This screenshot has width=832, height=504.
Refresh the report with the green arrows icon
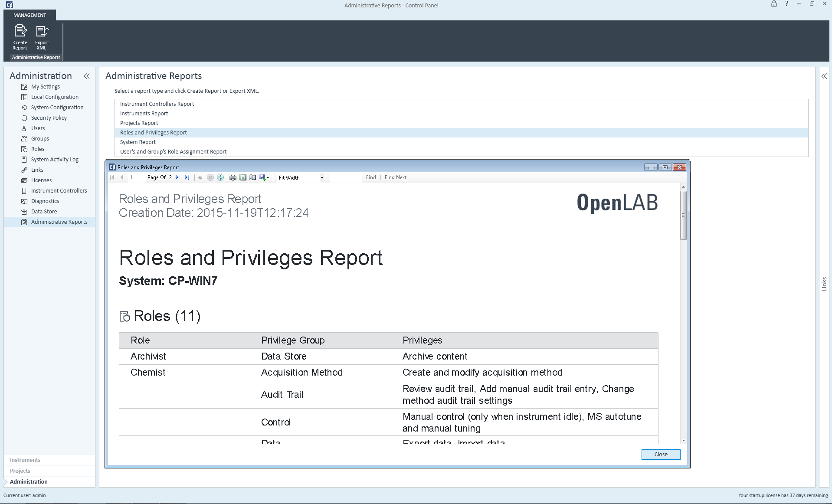(x=220, y=177)
